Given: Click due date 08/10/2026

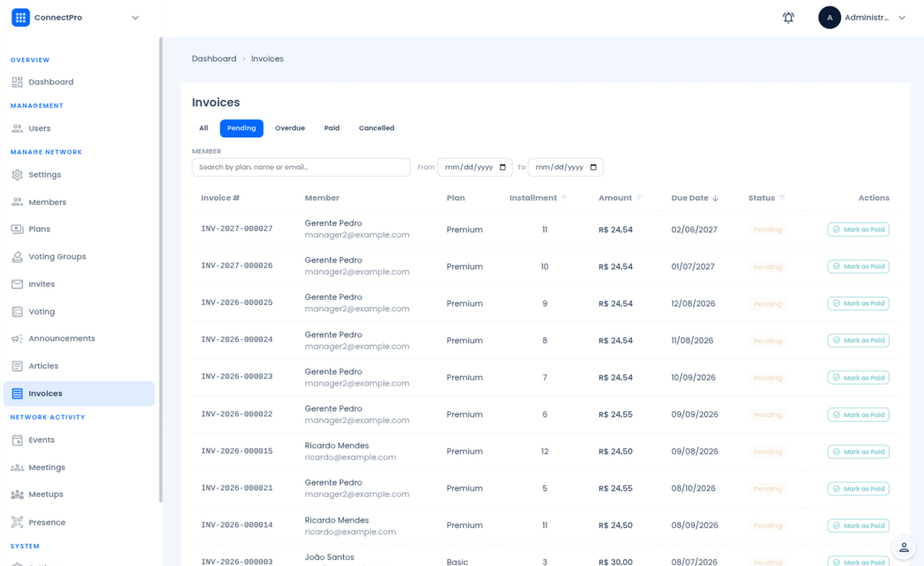Looking at the screenshot, I should click(694, 488).
